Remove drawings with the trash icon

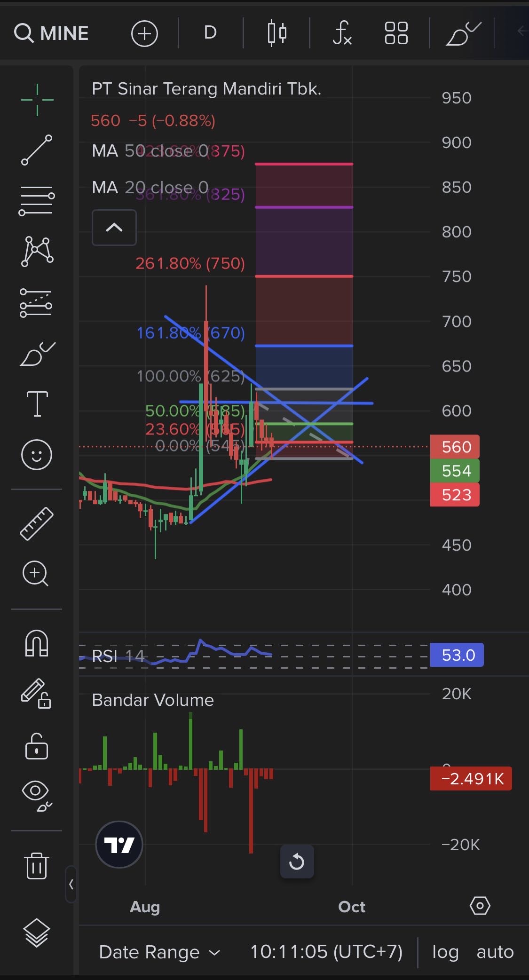click(x=37, y=866)
